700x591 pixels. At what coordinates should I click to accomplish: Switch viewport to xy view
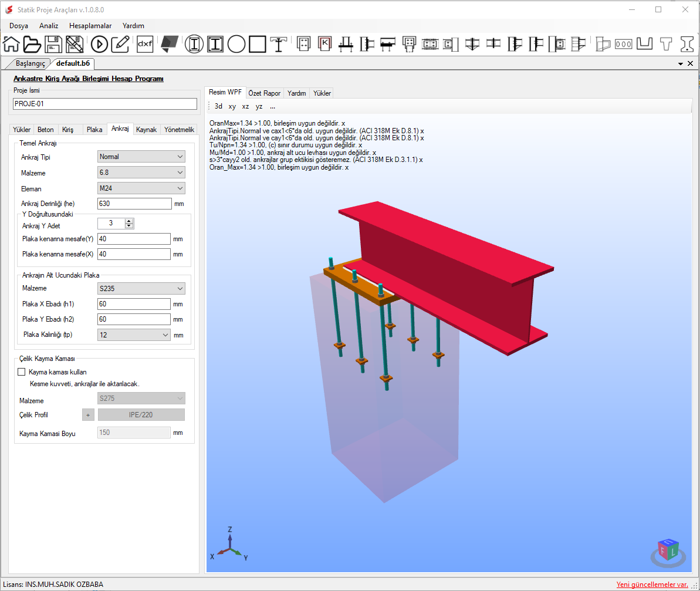click(232, 106)
